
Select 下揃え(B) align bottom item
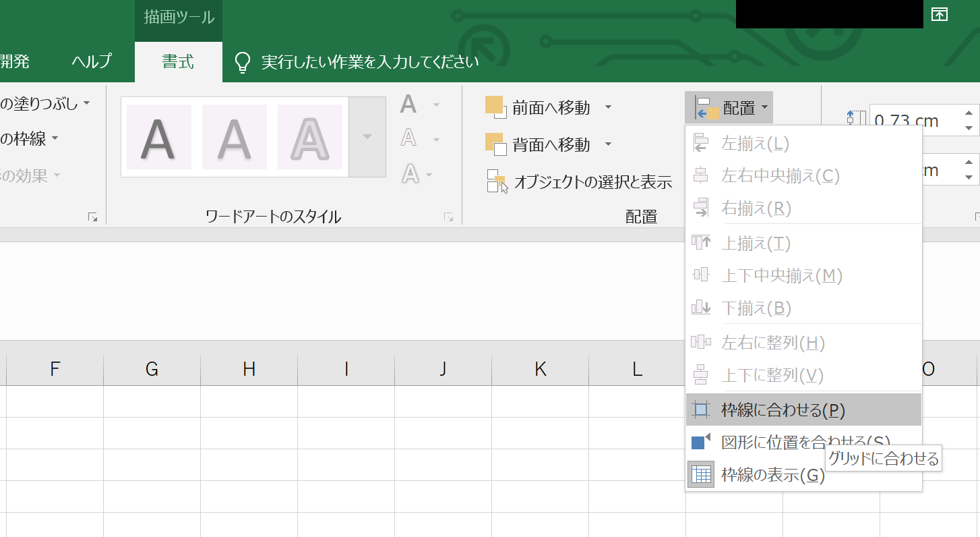point(803,308)
